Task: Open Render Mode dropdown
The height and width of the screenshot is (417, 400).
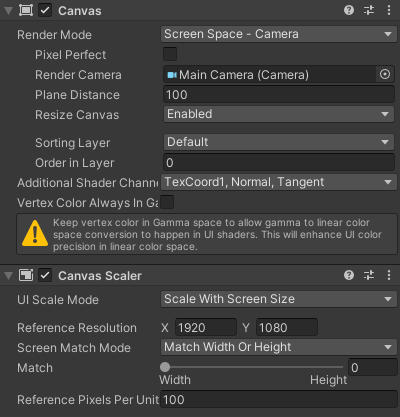Action: (x=279, y=34)
